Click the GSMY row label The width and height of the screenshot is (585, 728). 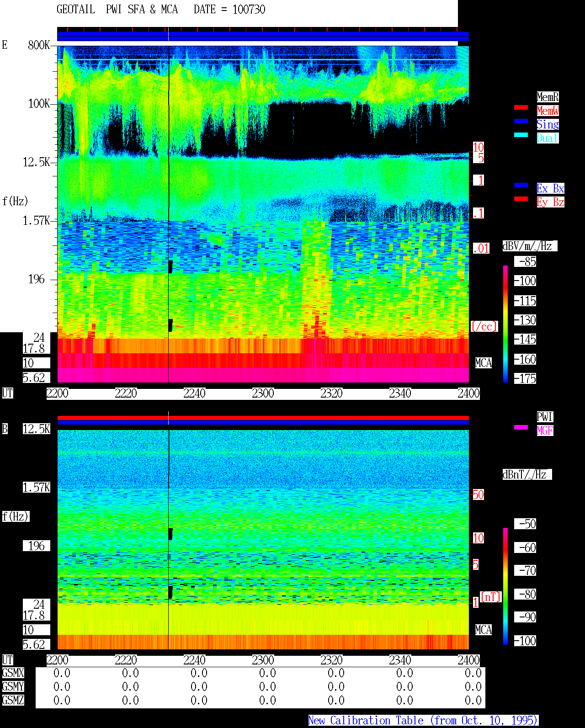coord(13,686)
